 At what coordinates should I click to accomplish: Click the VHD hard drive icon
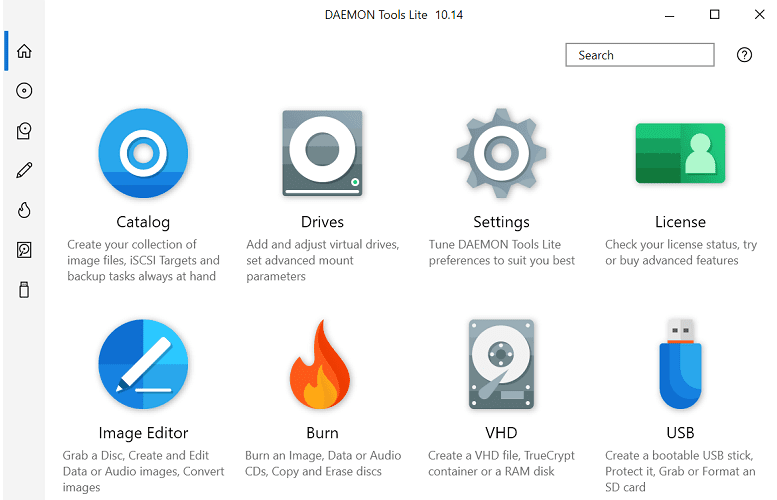pos(501,364)
